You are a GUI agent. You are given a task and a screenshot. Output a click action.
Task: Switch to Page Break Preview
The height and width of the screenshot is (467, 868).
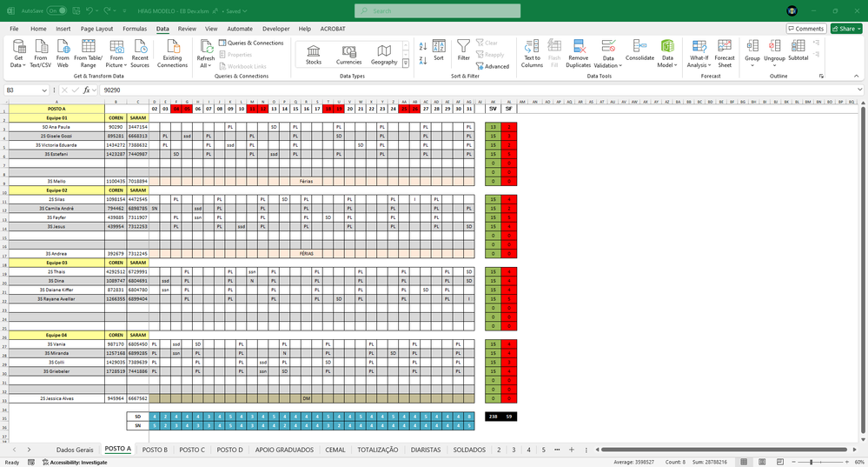click(x=780, y=462)
